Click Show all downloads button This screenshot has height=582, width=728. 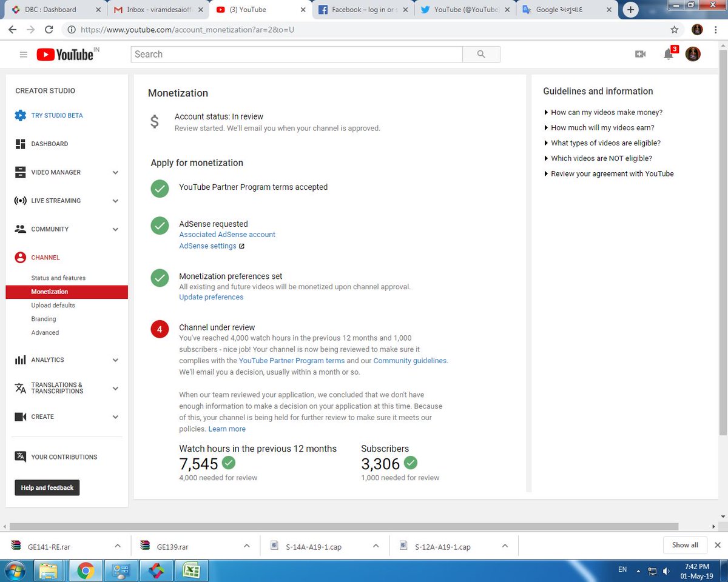click(x=685, y=545)
